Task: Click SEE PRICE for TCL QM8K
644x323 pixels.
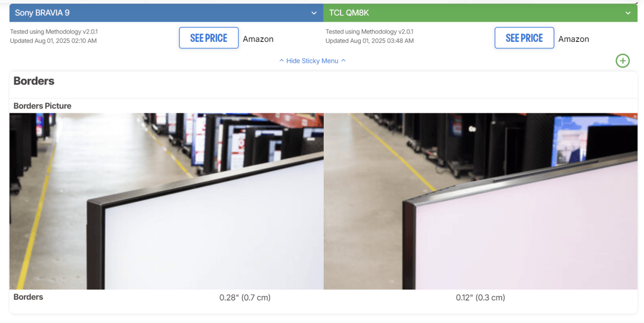Action: pos(524,38)
